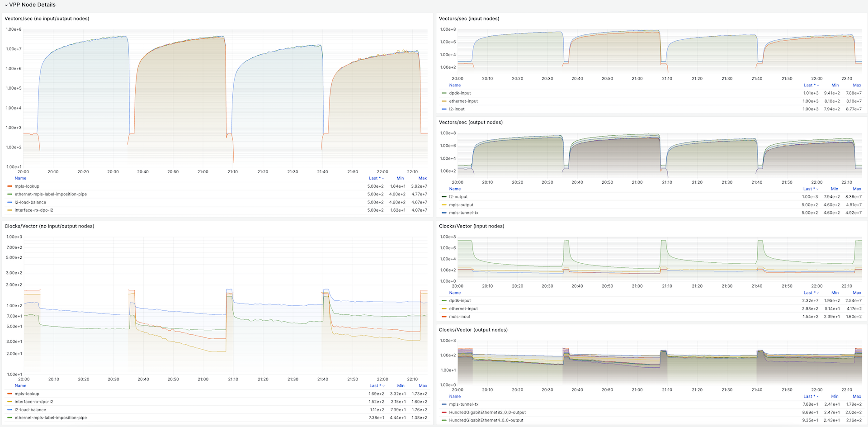
Task: Sort Clocks/Vector input nodes legend by Min
Action: tap(835, 293)
